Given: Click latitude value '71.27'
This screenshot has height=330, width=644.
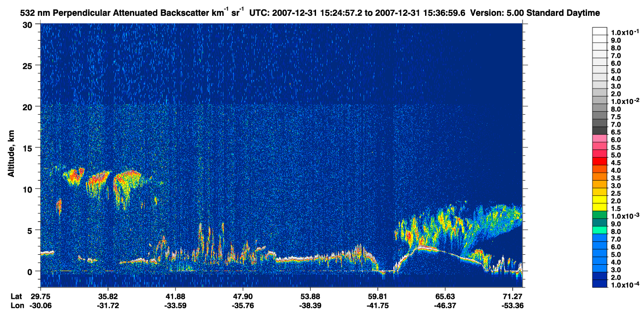Looking at the screenshot, I should 512,296.
